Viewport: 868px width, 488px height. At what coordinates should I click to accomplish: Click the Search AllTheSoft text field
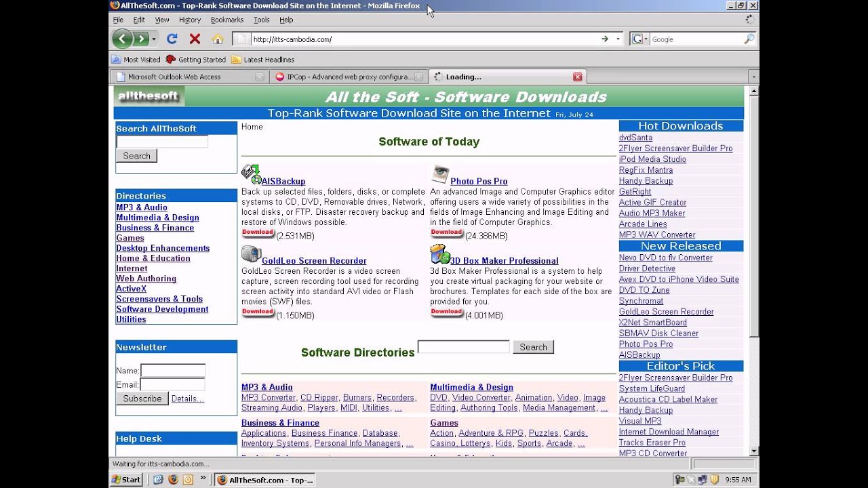coord(162,142)
